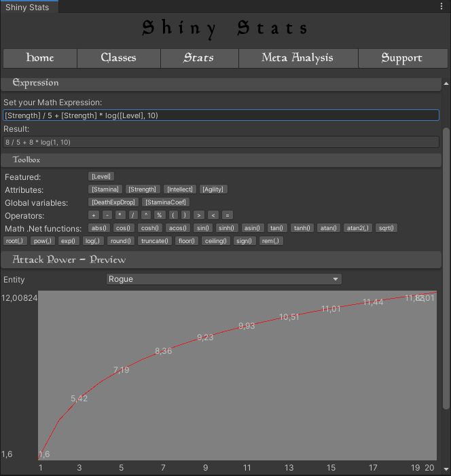The height and width of the screenshot is (476, 451).
Task: Open the Entity dropdown showing Rogue
Action: coord(224,279)
